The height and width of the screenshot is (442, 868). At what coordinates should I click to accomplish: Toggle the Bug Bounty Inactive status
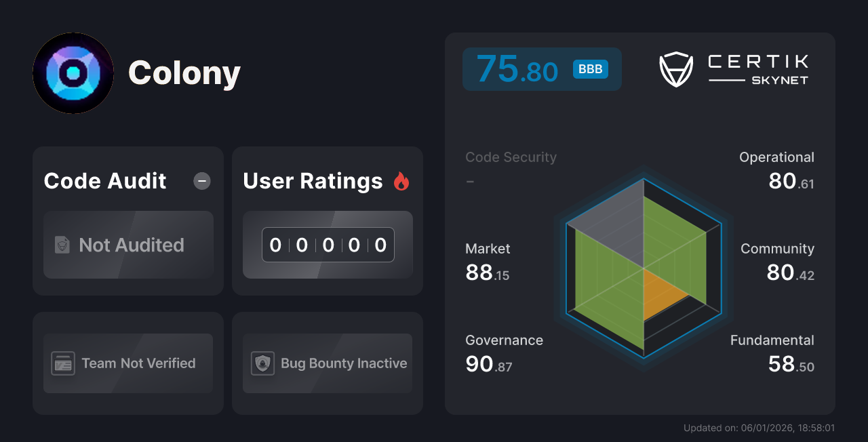(327, 363)
